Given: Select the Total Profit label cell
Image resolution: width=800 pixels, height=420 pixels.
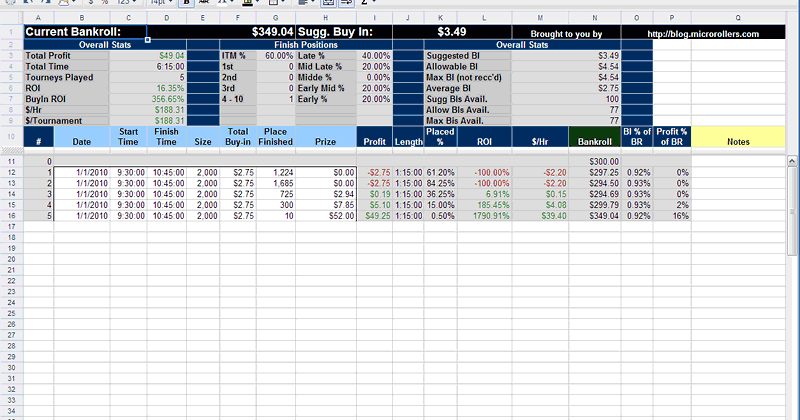Looking at the screenshot, I should [66, 56].
